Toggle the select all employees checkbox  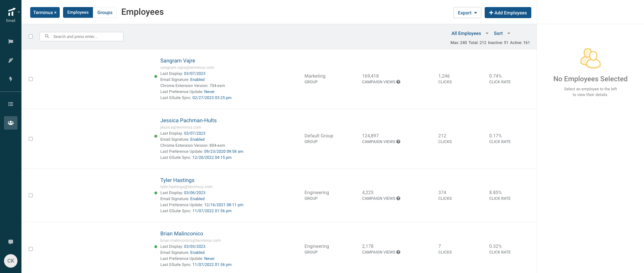[31, 36]
